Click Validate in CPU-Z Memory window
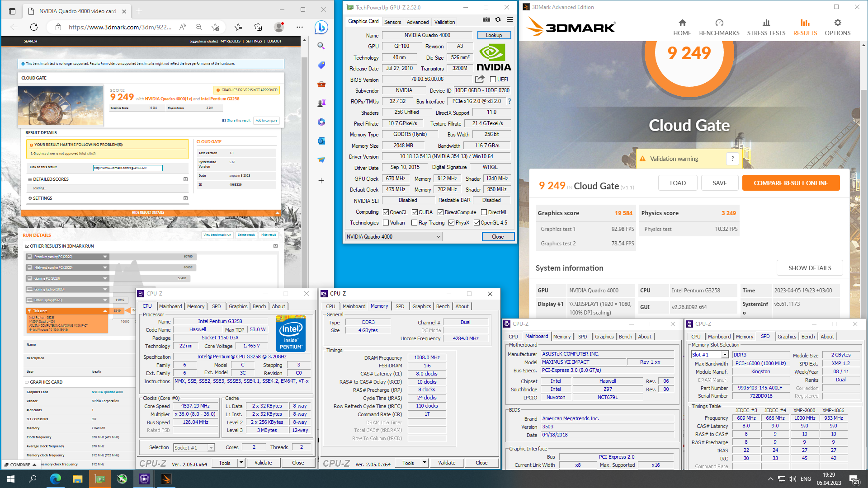This screenshot has width=868, height=488. point(447,463)
